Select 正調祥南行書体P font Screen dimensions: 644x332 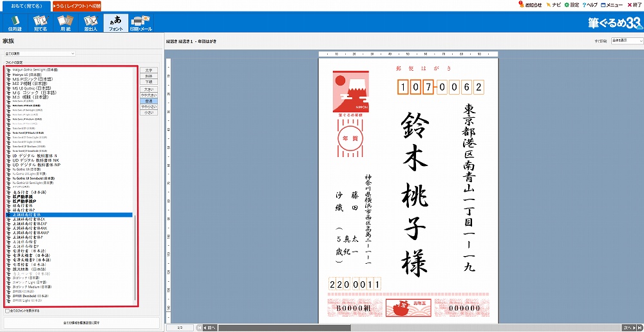27,237
